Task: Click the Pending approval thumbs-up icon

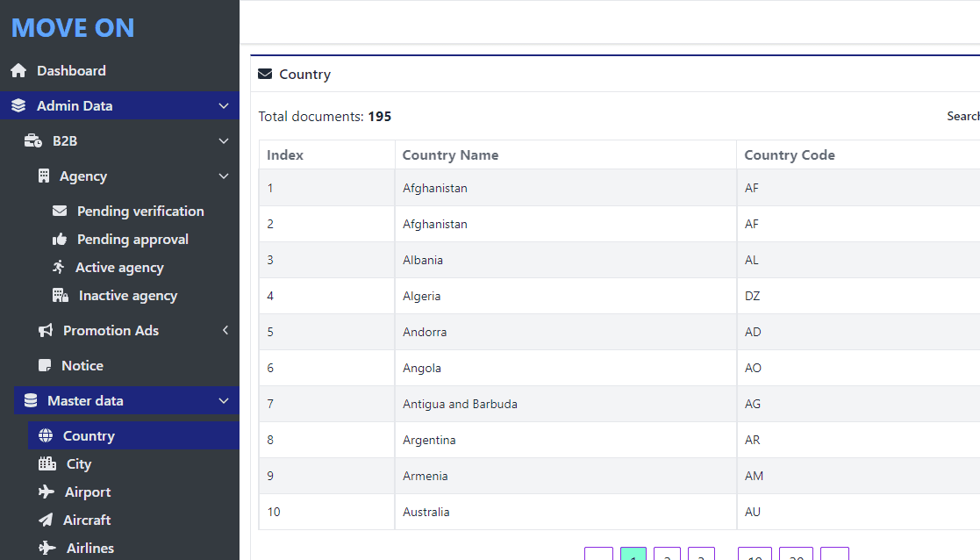Action: (x=60, y=240)
